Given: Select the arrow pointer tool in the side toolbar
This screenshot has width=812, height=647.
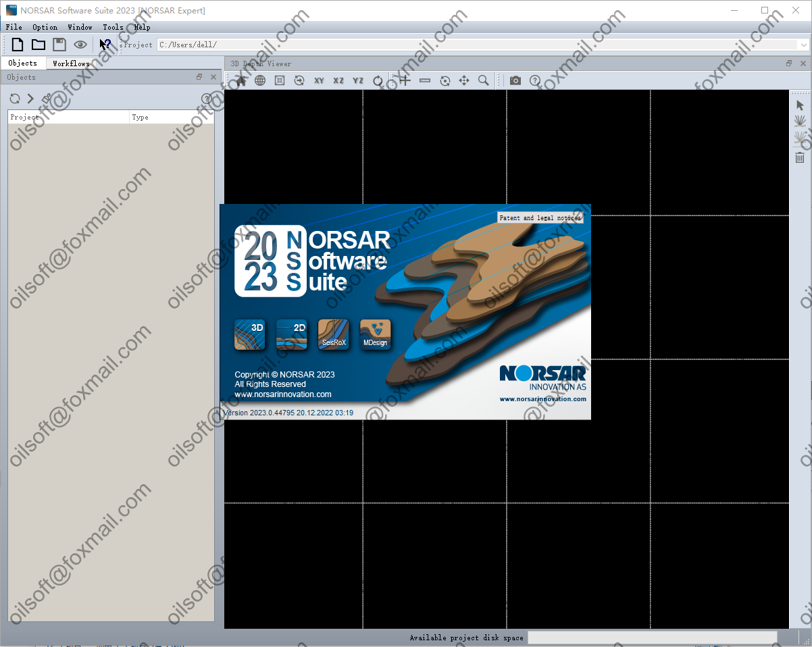Looking at the screenshot, I should click(x=801, y=105).
